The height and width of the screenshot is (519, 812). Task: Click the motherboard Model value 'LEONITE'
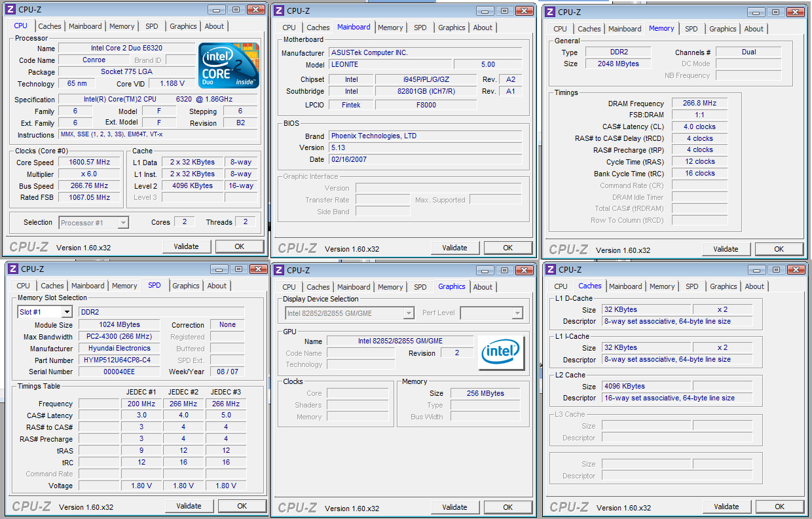tap(390, 65)
